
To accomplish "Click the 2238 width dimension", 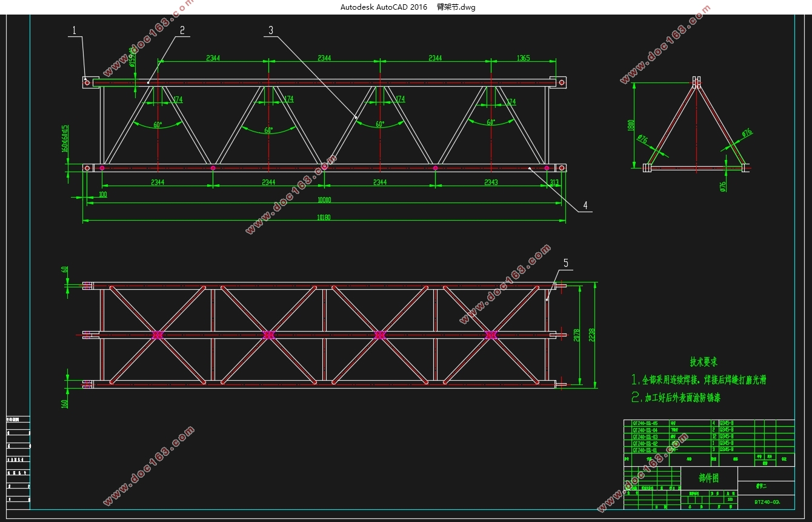I will [x=591, y=335].
